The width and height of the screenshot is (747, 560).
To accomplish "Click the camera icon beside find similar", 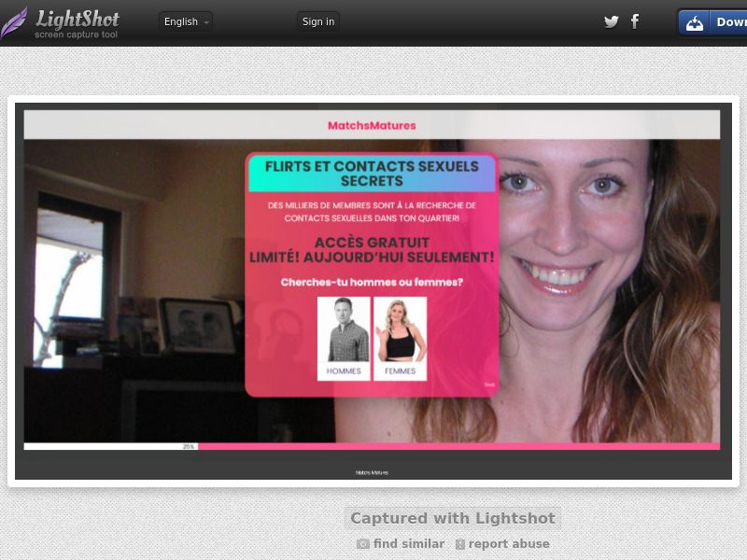I will pyautogui.click(x=363, y=544).
